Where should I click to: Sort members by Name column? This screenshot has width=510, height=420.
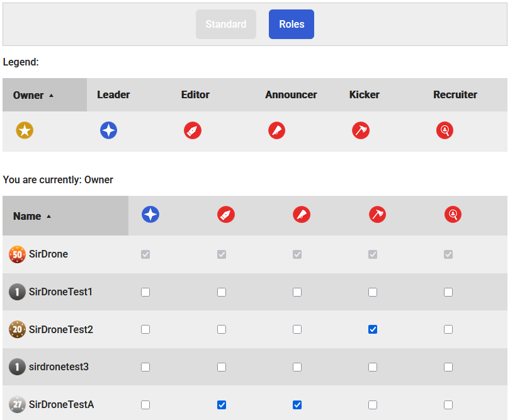click(28, 216)
